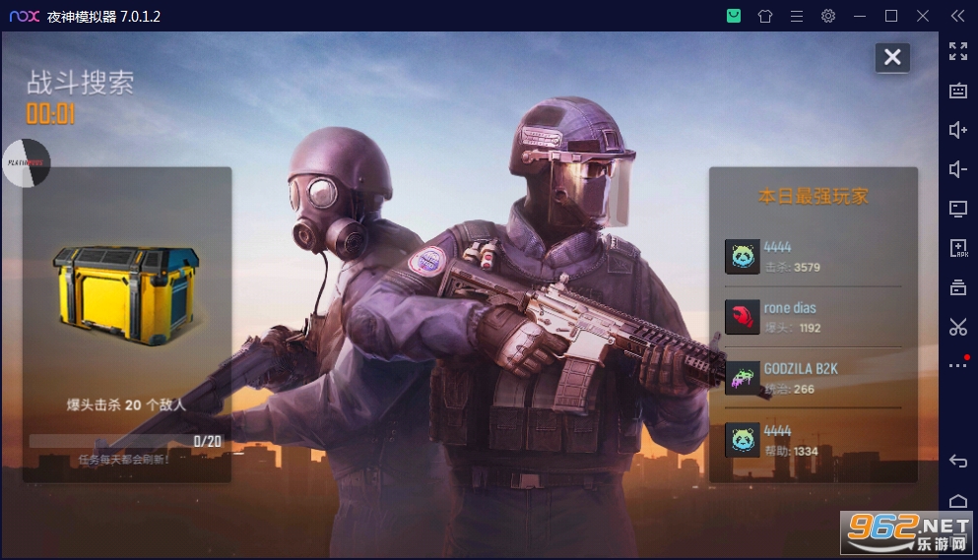Open panda avatar beside 1334 assists
This screenshot has width=978, height=560.
pyautogui.click(x=743, y=440)
